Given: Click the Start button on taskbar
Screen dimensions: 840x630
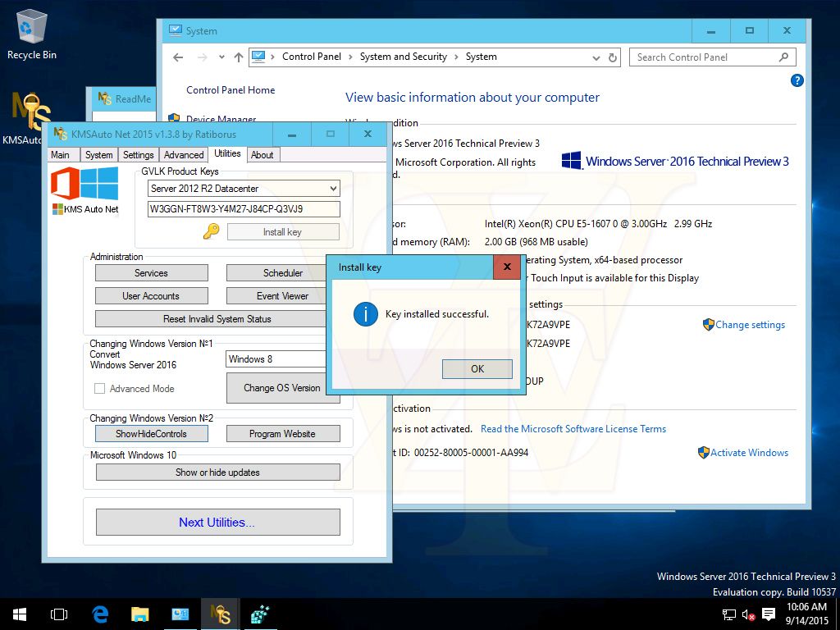Looking at the screenshot, I should click(x=19, y=614).
